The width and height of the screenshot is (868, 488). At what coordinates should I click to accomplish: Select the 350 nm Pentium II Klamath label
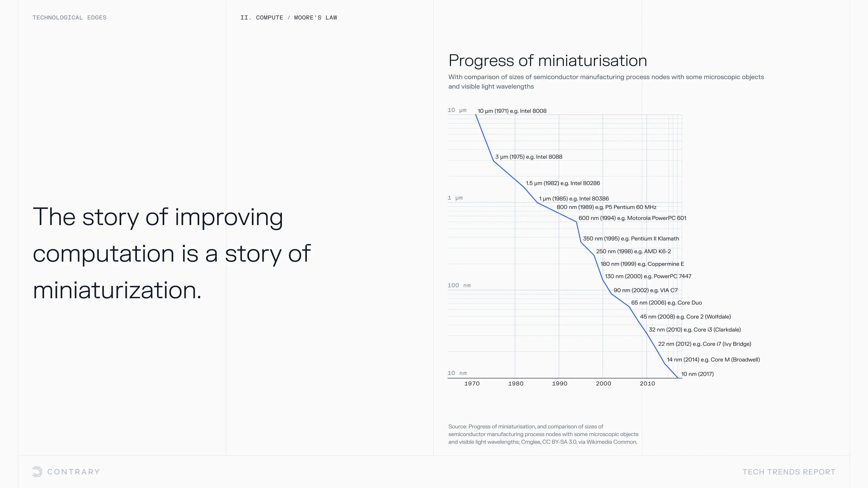[x=631, y=239]
